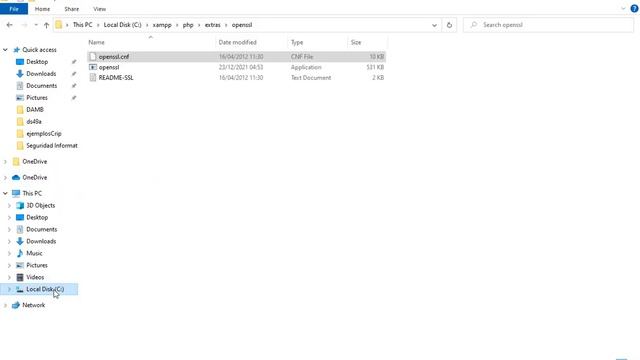The width and height of the screenshot is (640, 360).
Task: Go back with the Back arrow
Action: point(9,25)
